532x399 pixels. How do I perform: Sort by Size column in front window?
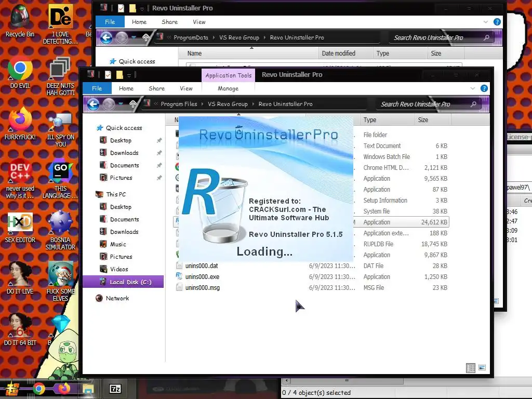tap(433, 120)
